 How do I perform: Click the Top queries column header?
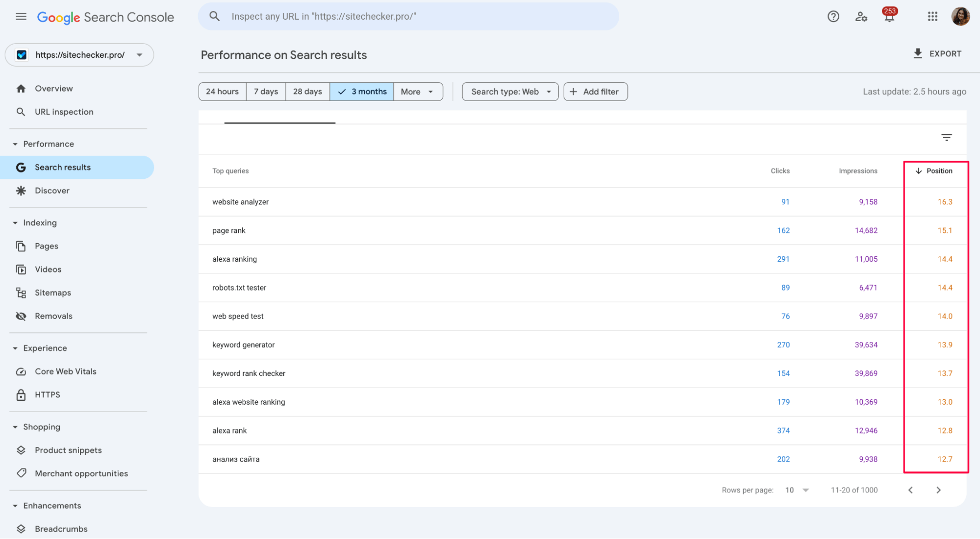230,171
